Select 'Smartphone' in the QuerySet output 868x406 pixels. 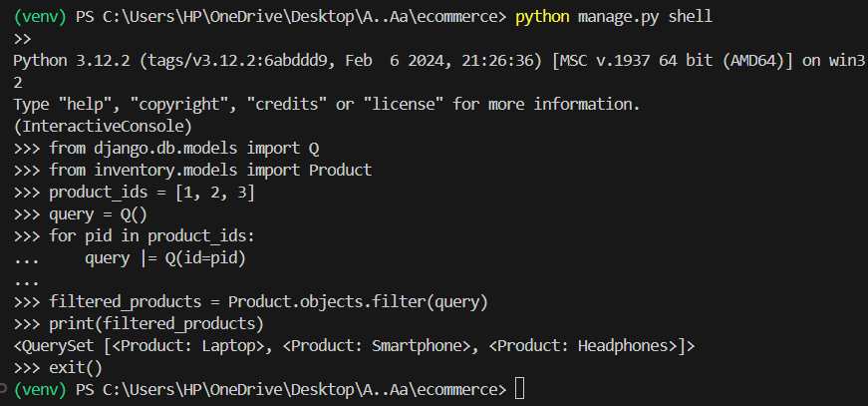pos(414,346)
